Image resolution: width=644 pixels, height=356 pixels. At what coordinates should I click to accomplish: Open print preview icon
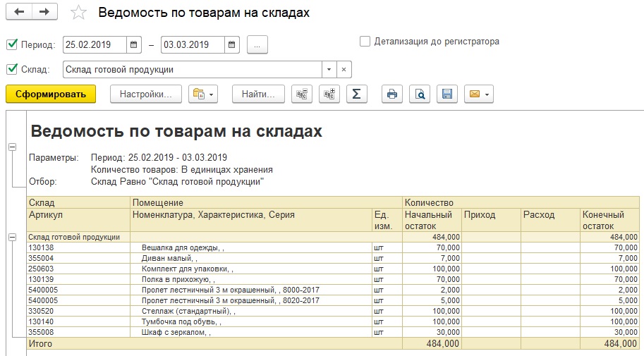point(420,94)
